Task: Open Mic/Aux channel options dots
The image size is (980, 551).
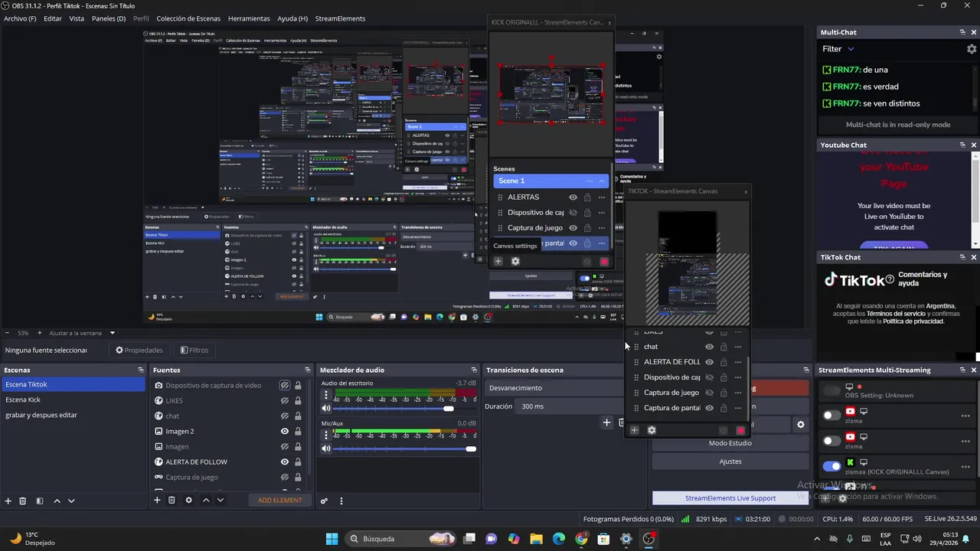Action: [326, 435]
